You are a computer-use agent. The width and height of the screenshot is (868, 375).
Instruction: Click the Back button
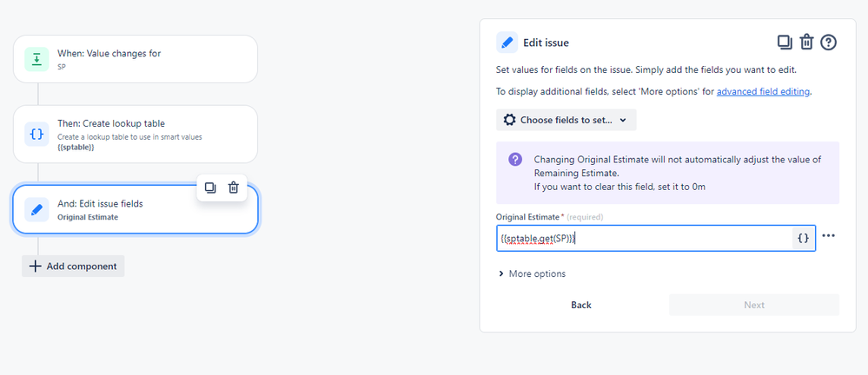pyautogui.click(x=581, y=305)
